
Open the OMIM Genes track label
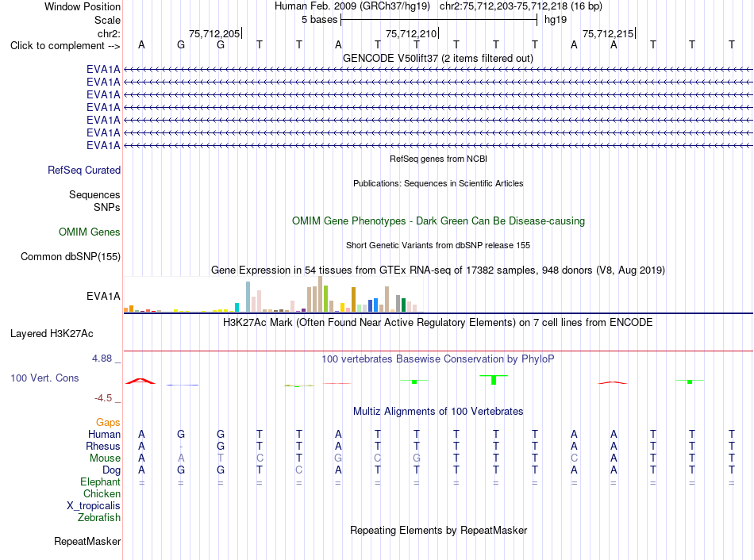pos(90,232)
